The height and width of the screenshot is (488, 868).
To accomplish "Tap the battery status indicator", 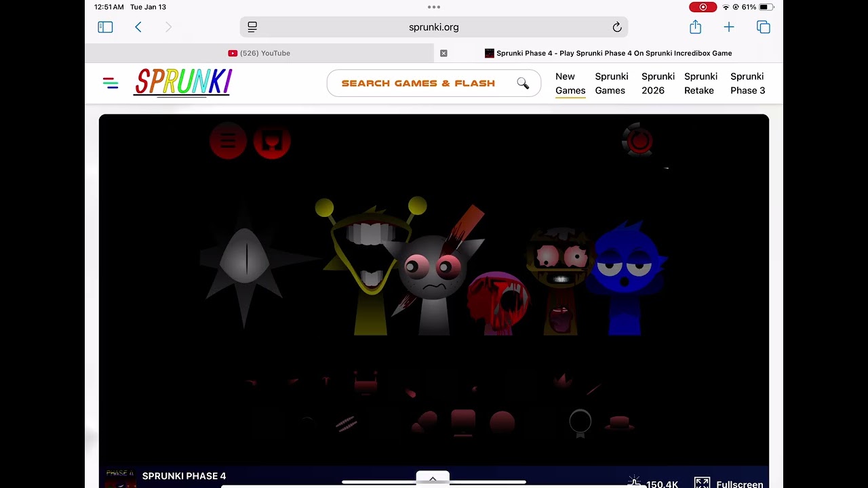I will (x=766, y=7).
